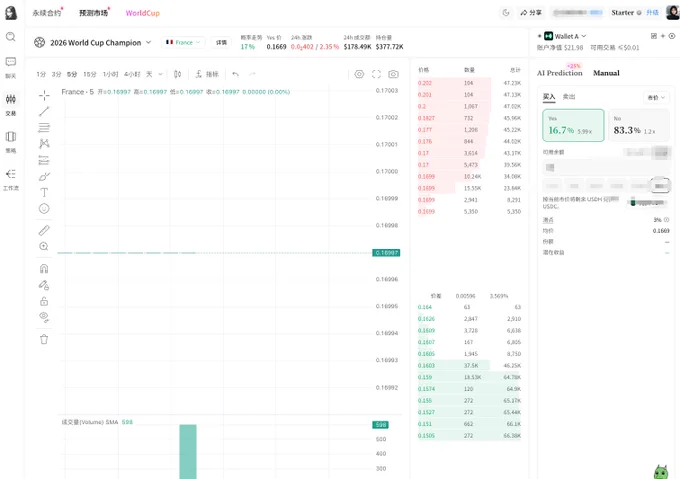This screenshot has height=479, width=680.
Task: Click the green mascot icon at bottom right
Action: click(661, 472)
